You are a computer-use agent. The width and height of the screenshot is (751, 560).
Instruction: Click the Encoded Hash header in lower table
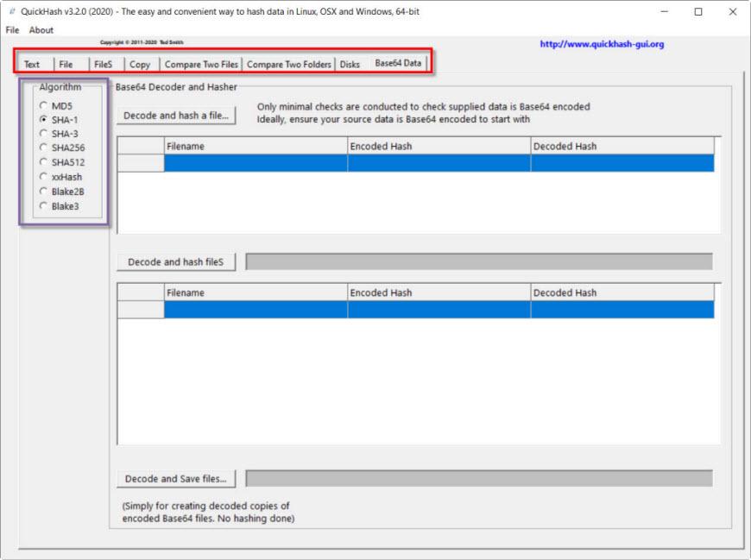pyautogui.click(x=439, y=293)
